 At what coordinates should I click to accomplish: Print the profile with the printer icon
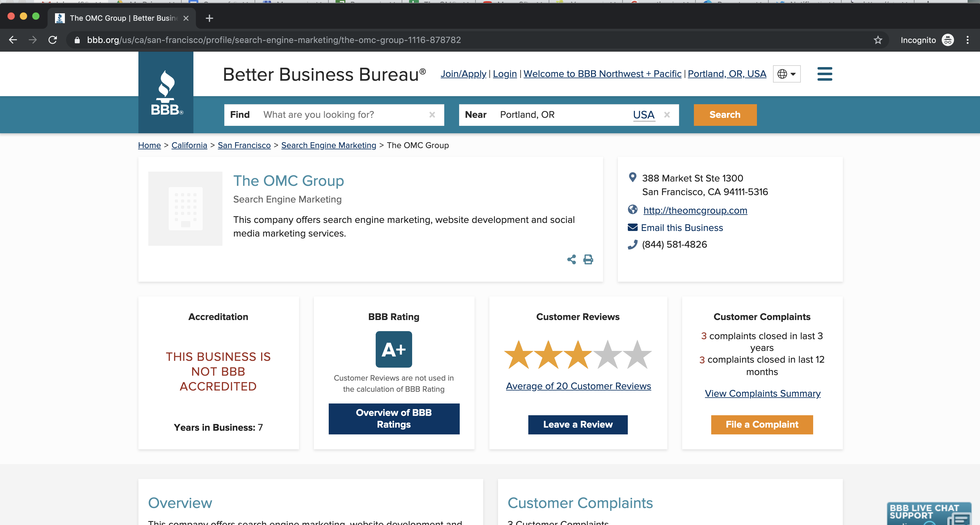pos(588,260)
